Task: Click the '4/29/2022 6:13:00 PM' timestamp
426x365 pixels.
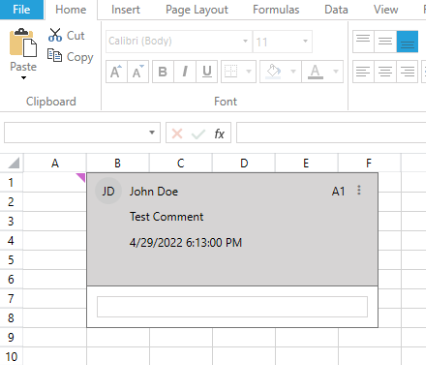Action: click(x=186, y=243)
